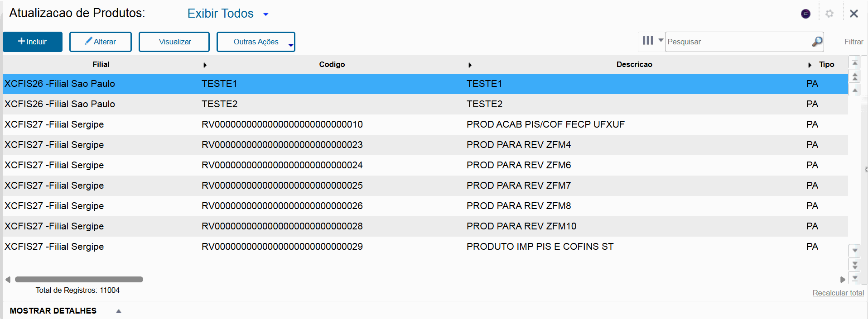
Task: Open the gear settings icon
Action: click(x=829, y=14)
